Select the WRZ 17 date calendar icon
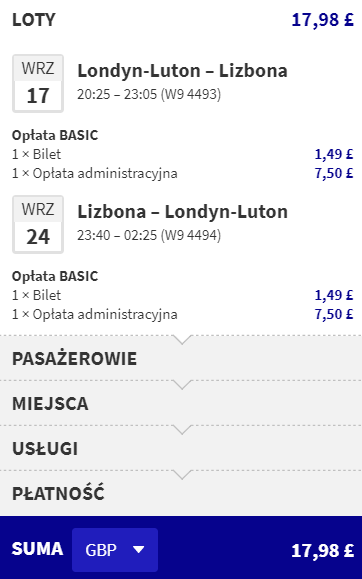Image resolution: width=362 pixels, height=579 pixels. click(x=38, y=83)
